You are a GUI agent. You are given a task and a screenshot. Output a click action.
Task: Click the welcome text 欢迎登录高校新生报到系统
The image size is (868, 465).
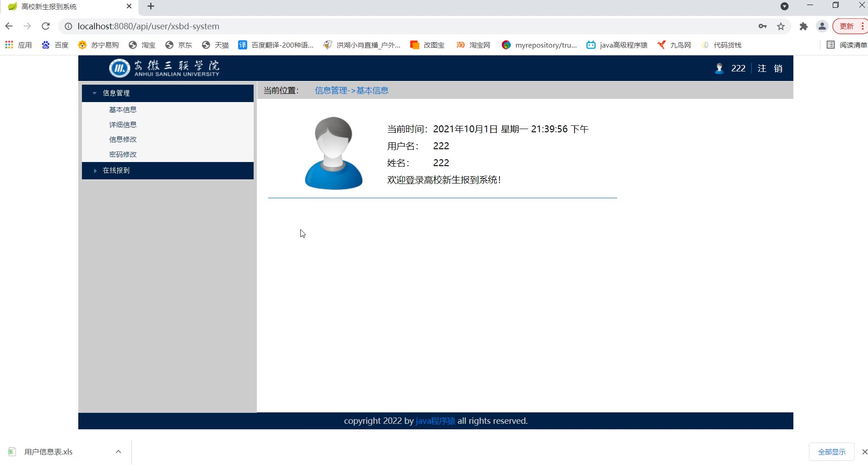coord(444,180)
